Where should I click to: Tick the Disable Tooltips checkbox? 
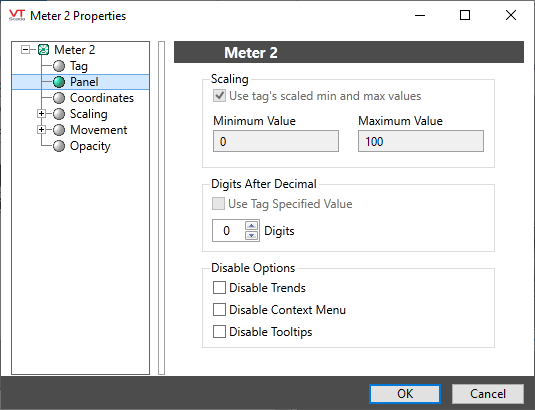click(219, 332)
